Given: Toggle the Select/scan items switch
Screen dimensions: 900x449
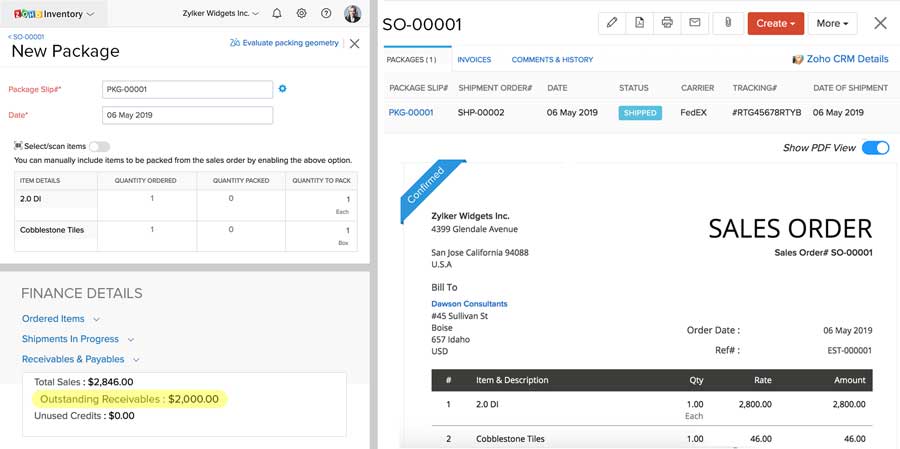Looking at the screenshot, I should tap(99, 146).
